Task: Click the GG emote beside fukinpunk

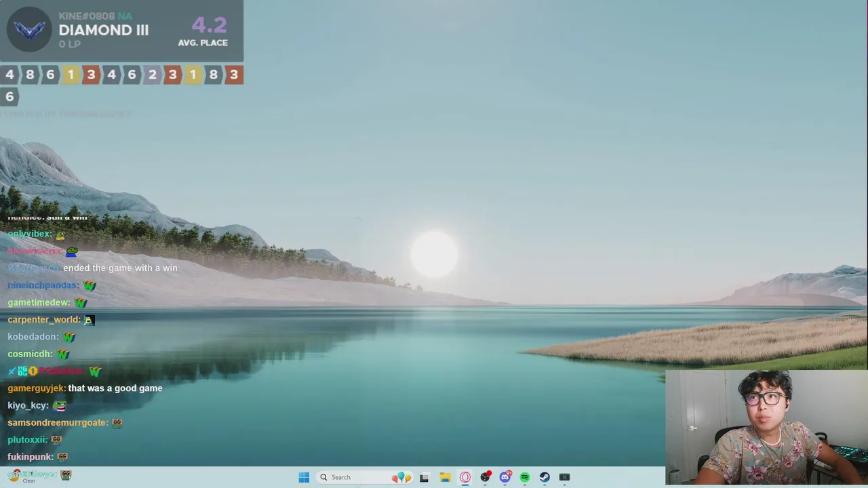Action: (x=62, y=457)
